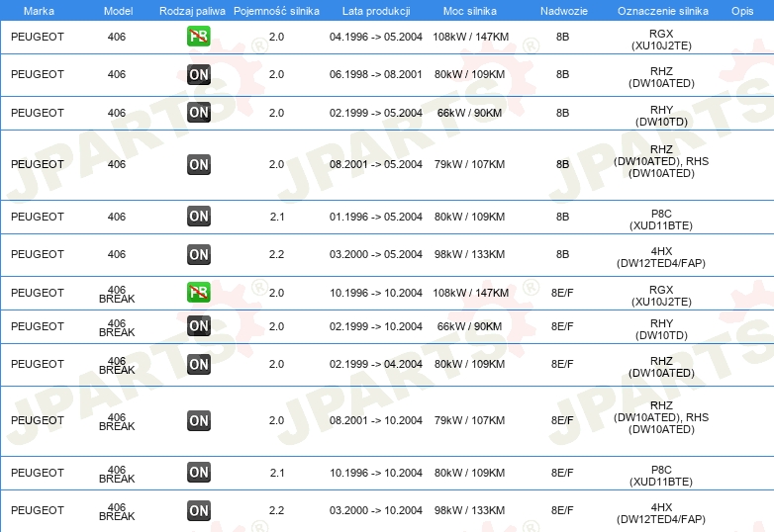The width and height of the screenshot is (774, 532).
Task: Click 98kW / 133KM in the 406 BREAK row
Action: coord(469,510)
